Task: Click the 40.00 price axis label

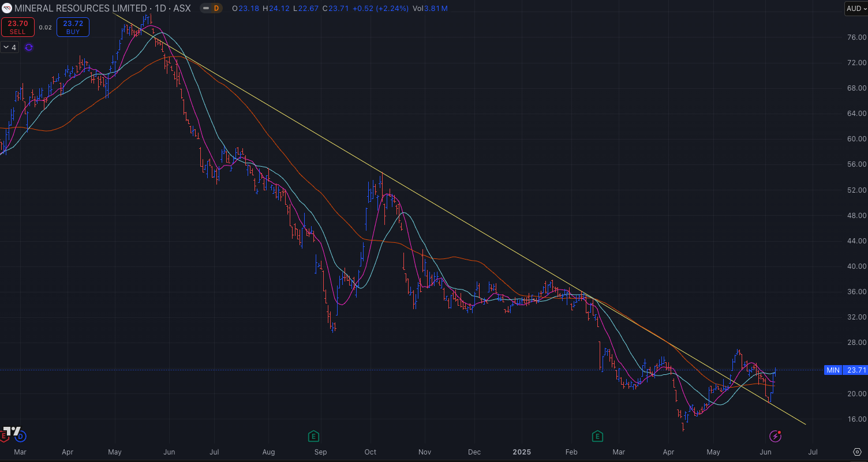Action: pos(856,266)
